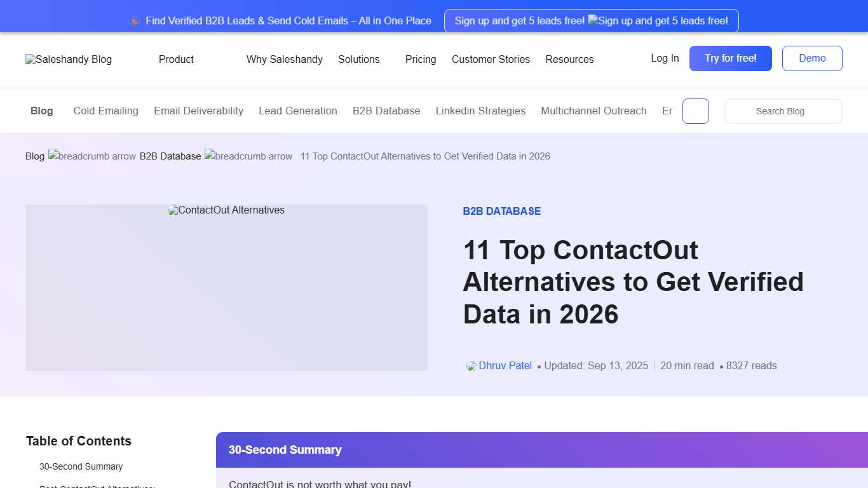The width and height of the screenshot is (868, 488).
Task: Open the Email Deliverability category
Action: coord(198,111)
